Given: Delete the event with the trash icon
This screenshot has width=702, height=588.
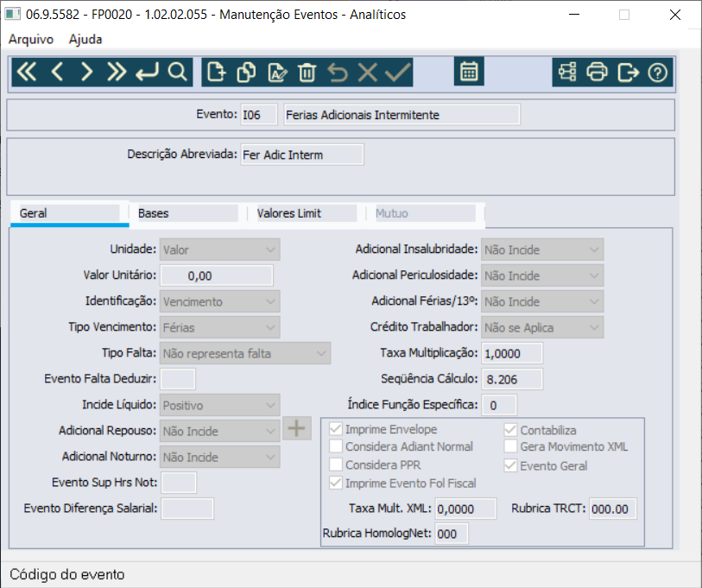Looking at the screenshot, I should pyautogui.click(x=307, y=73).
